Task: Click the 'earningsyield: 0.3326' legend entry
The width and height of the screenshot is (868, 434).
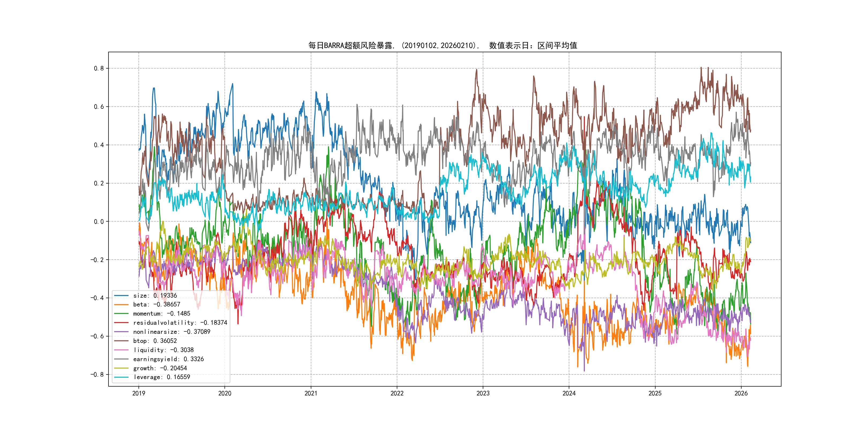Action: pyautogui.click(x=168, y=359)
